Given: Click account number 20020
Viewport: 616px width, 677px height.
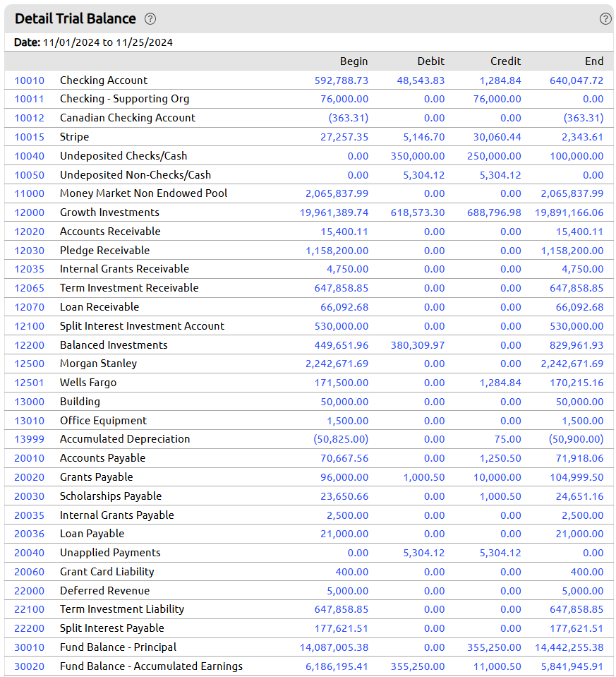Looking at the screenshot, I should click(x=30, y=477).
